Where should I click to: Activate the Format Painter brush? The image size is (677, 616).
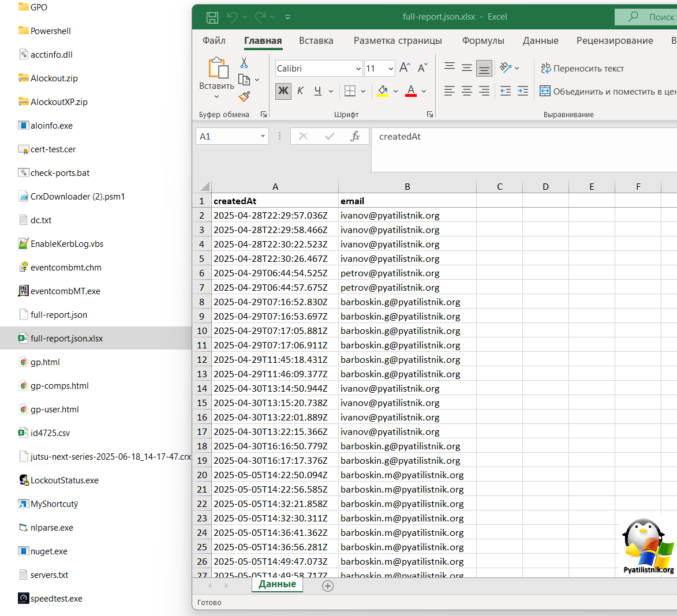(x=244, y=97)
